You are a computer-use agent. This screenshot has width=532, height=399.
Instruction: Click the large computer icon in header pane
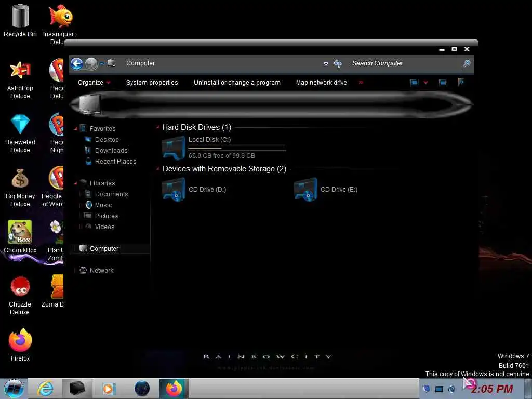(x=89, y=104)
